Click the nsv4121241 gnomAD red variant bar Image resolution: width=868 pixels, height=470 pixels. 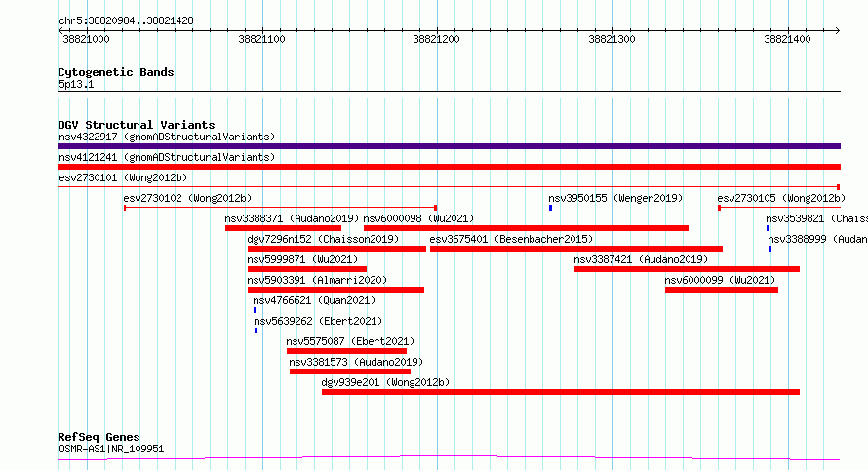(x=449, y=167)
